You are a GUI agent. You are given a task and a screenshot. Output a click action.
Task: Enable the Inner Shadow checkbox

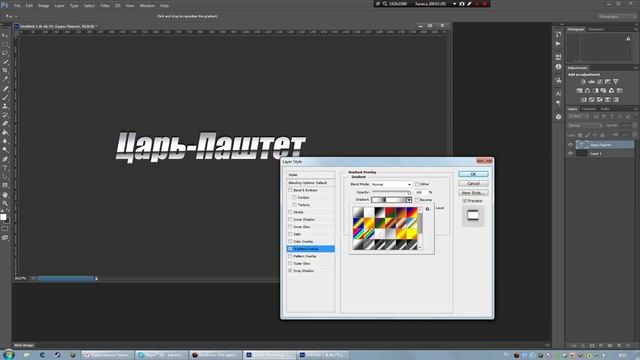(290, 220)
